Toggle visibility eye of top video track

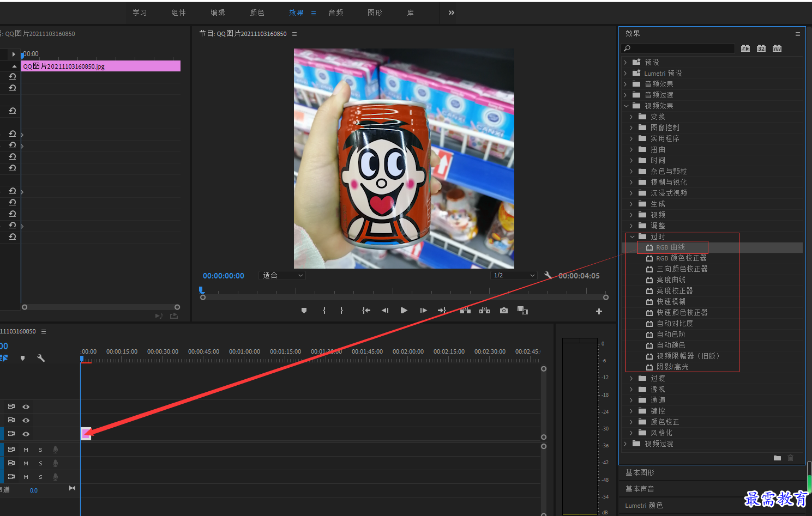(26, 406)
